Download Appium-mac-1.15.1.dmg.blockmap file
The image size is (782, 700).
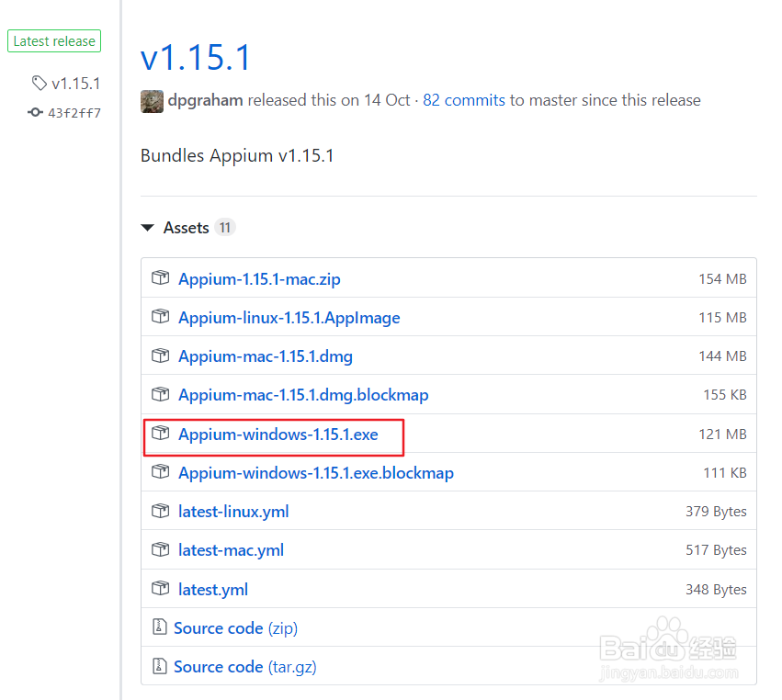click(303, 395)
